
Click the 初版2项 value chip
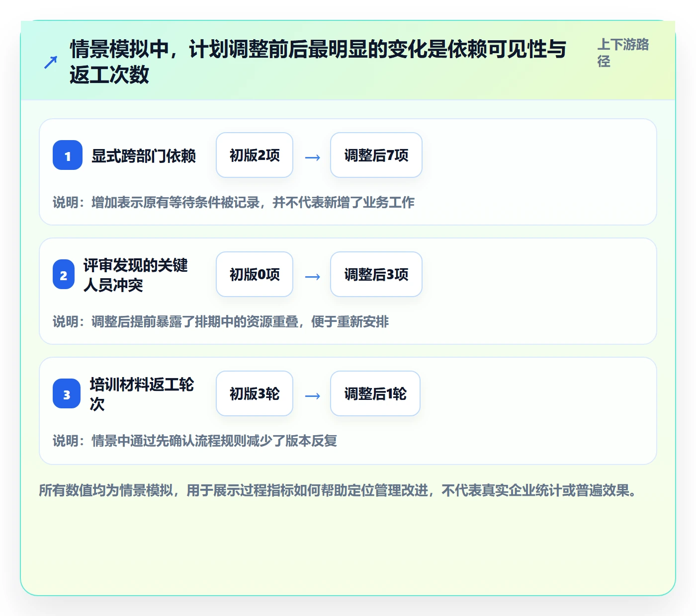(x=255, y=155)
